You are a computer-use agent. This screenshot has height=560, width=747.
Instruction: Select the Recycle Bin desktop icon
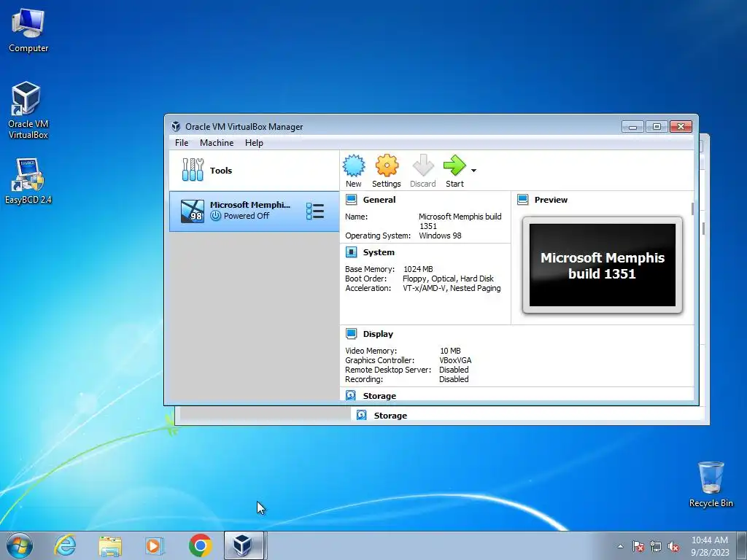point(711,484)
